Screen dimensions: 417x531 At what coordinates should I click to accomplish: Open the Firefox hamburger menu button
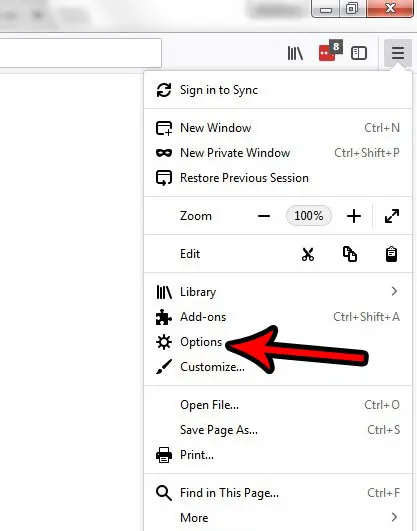[398, 53]
